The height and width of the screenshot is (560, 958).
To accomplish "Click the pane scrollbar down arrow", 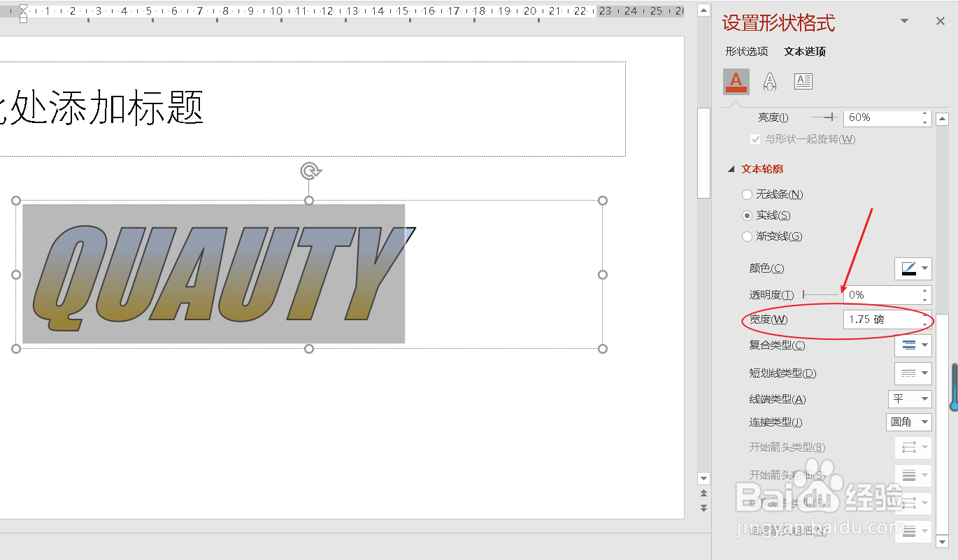I will 942,541.
